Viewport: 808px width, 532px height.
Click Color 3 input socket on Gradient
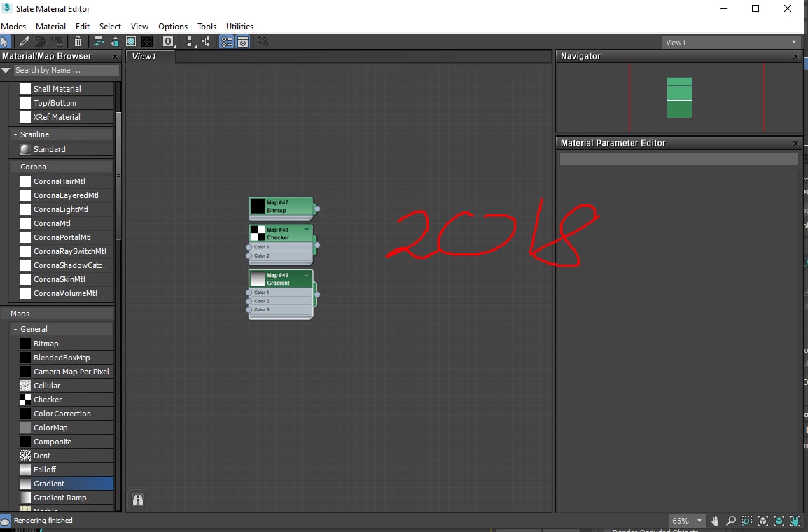[x=249, y=310]
